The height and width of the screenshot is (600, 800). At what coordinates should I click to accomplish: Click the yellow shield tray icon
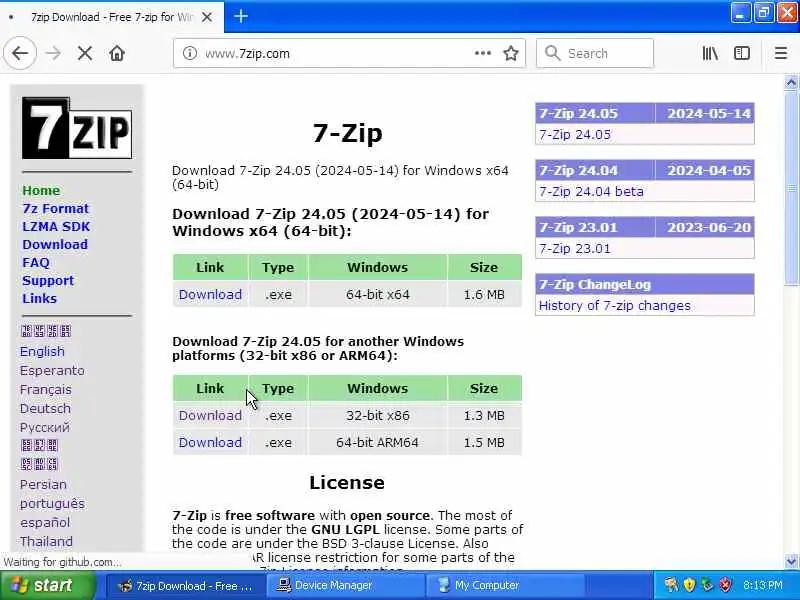[x=689, y=585]
